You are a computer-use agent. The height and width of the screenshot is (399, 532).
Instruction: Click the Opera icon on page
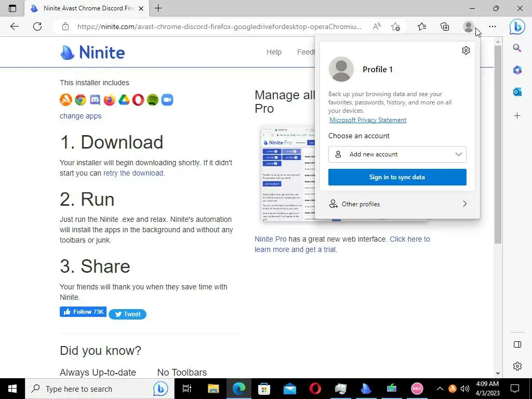[x=138, y=100]
